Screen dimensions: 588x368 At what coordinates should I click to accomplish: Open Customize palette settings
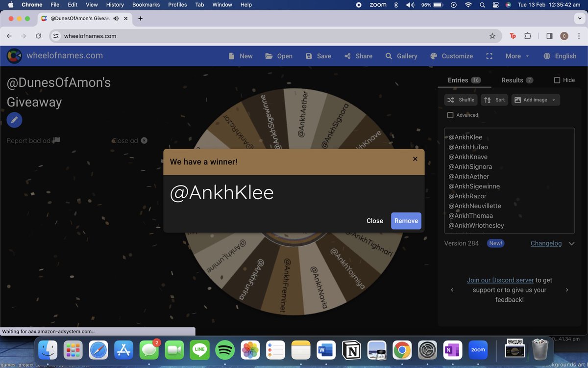pos(451,56)
